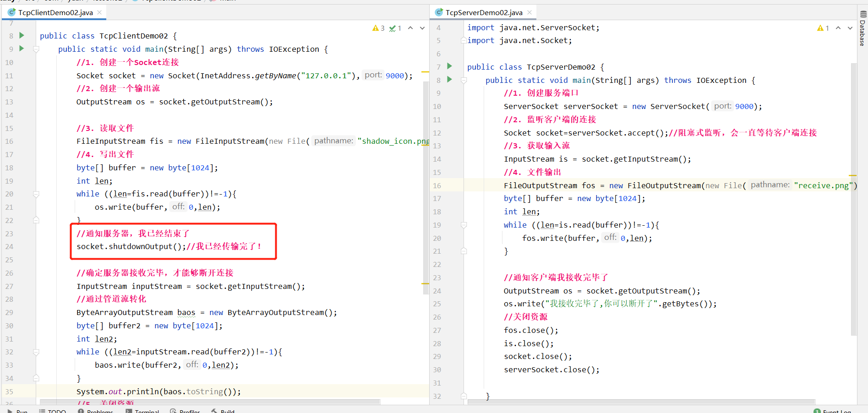Collapse the client main method fold marker
This screenshot has width=868, height=413.
click(x=36, y=49)
